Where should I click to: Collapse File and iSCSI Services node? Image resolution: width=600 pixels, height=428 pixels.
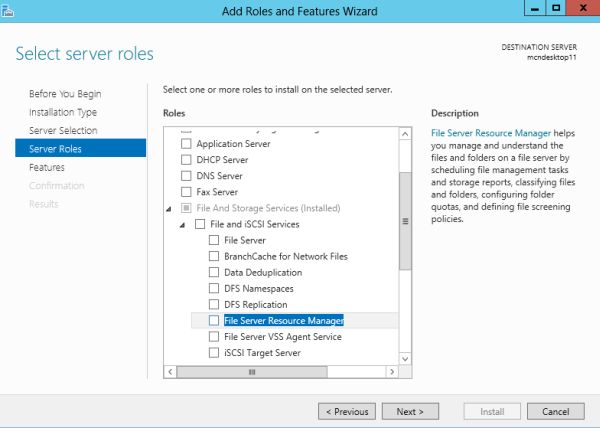[x=183, y=225]
